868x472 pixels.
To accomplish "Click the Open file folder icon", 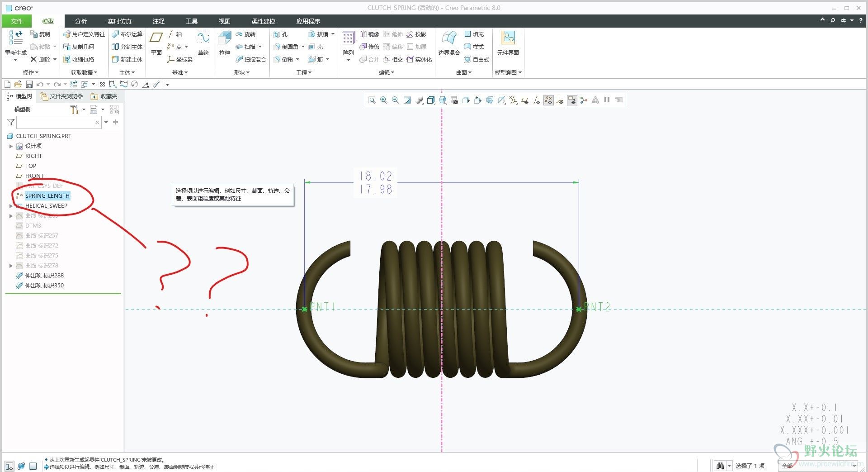I will coord(18,84).
